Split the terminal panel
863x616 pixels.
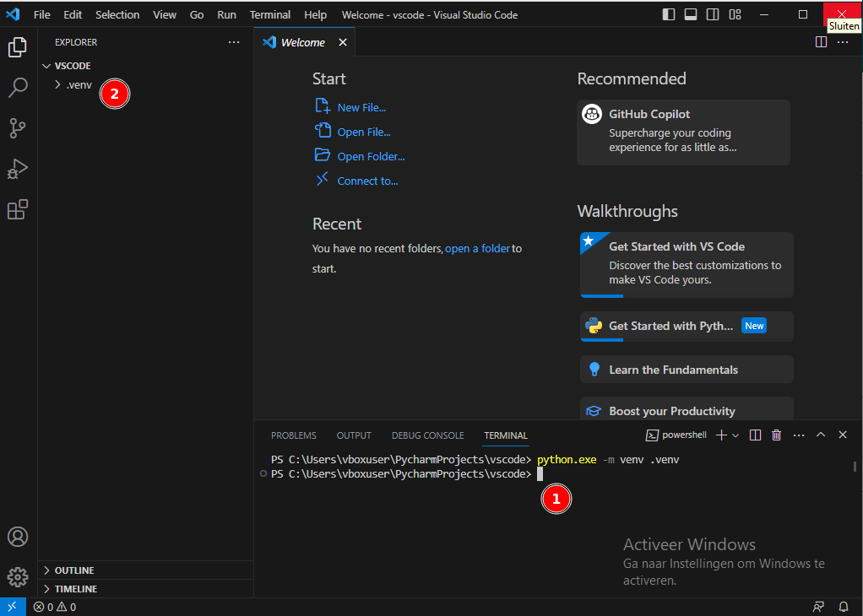pyautogui.click(x=755, y=435)
